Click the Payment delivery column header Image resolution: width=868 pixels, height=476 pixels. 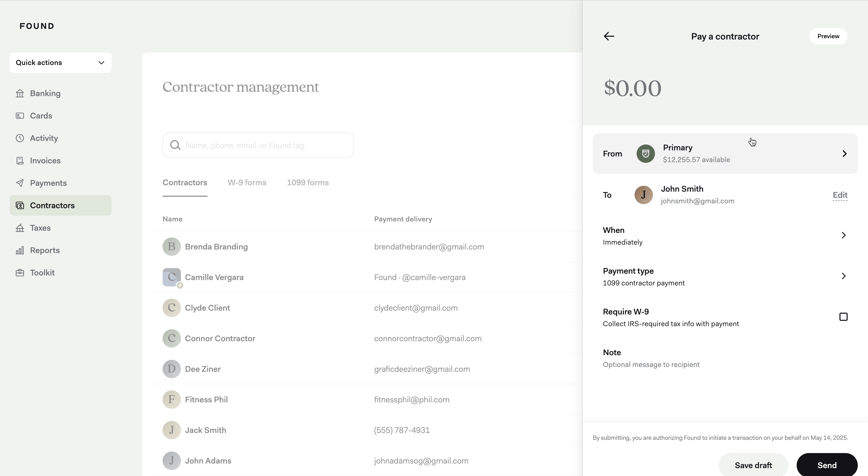(403, 219)
